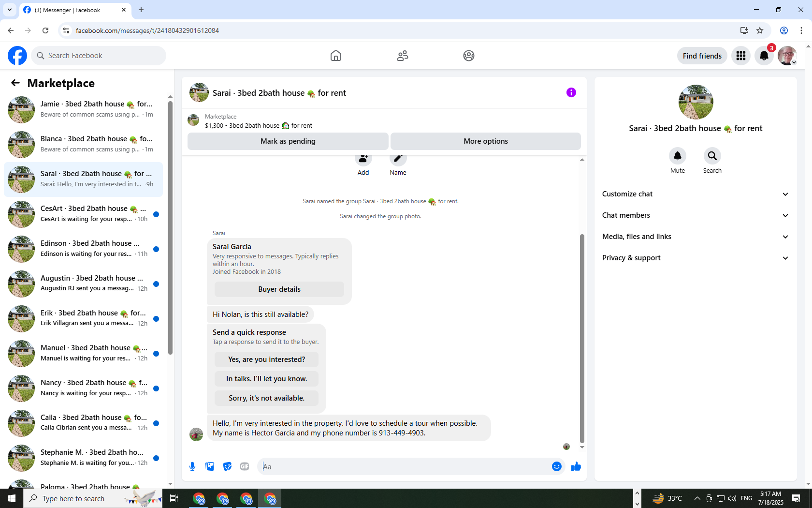Click the listing photo in right panel
This screenshot has height=508, width=812.
696,102
